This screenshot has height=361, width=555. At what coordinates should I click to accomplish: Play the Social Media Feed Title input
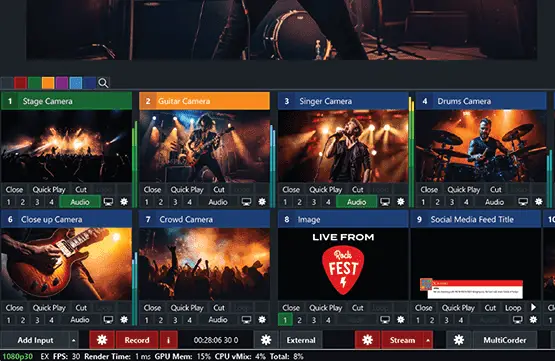pyautogui.click(x=533, y=307)
